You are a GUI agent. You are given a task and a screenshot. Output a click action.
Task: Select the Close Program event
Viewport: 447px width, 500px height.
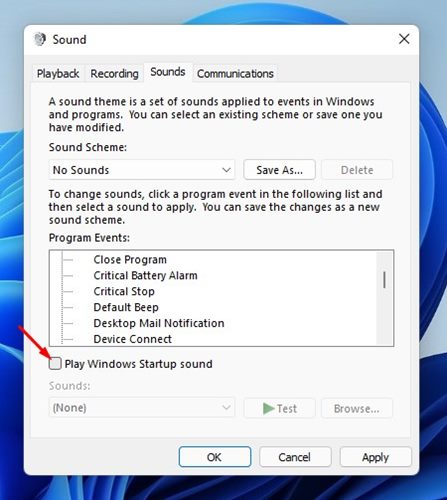click(x=130, y=259)
